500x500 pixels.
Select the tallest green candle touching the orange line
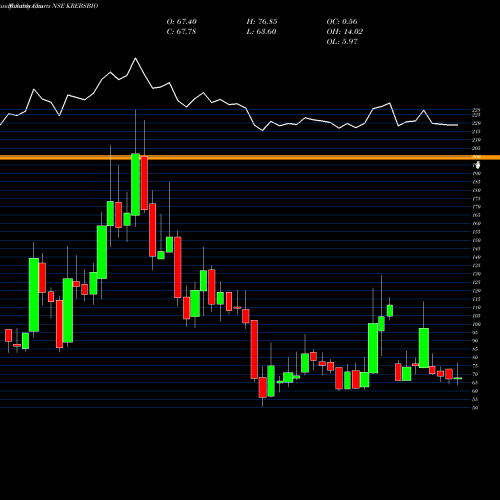135,185
